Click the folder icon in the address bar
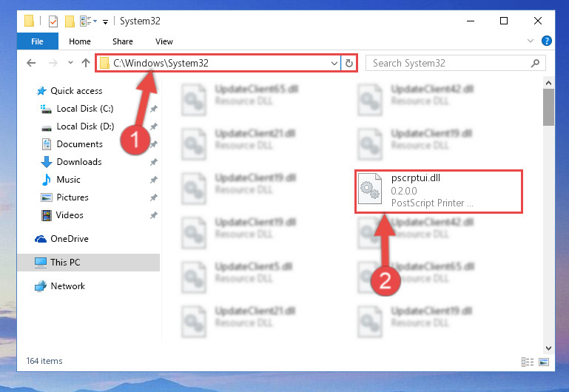 tap(104, 63)
